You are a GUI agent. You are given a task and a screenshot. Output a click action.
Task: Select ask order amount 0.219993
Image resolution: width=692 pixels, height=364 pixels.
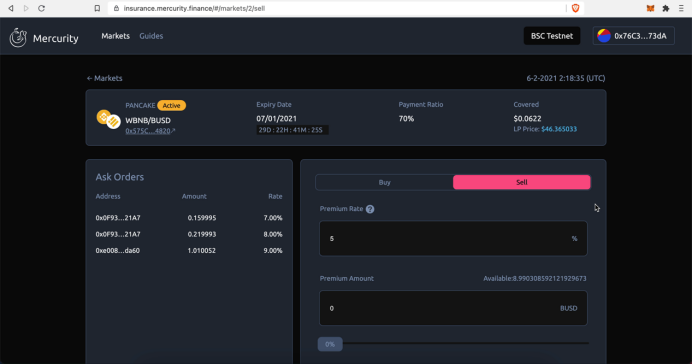click(202, 234)
